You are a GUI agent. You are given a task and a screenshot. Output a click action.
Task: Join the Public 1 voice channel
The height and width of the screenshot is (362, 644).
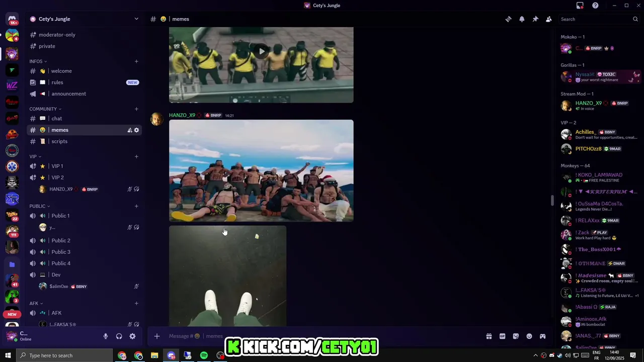pyautogui.click(x=84, y=216)
